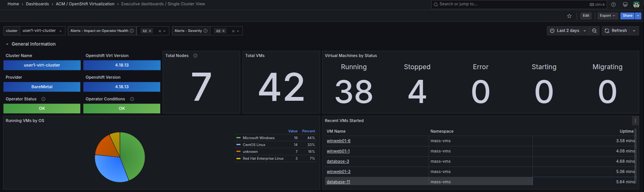Screen dimensions: 644x192
Task: Sort table by VM Name column header
Action: point(336,131)
